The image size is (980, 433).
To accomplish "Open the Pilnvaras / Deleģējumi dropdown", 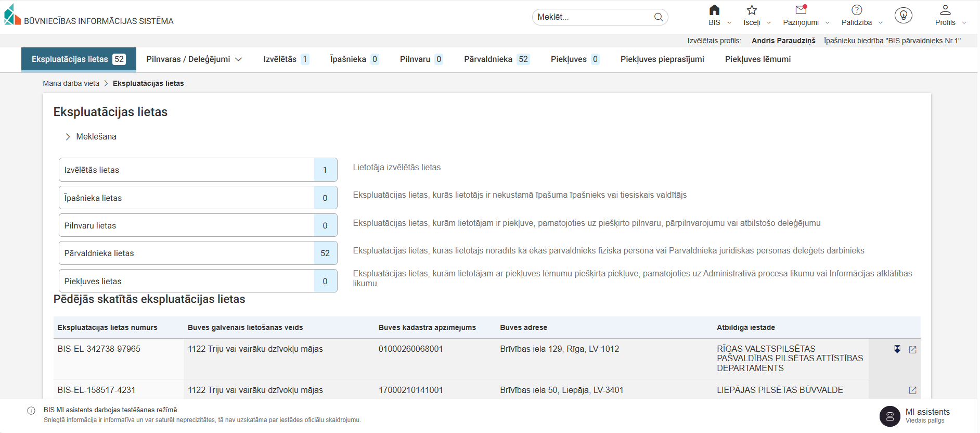I will click(x=194, y=59).
